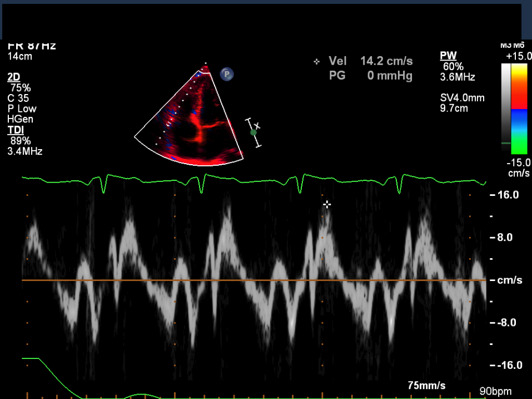The image size is (532, 399).
Task: Click the blue P probe orientation marker
Action: pyautogui.click(x=226, y=74)
